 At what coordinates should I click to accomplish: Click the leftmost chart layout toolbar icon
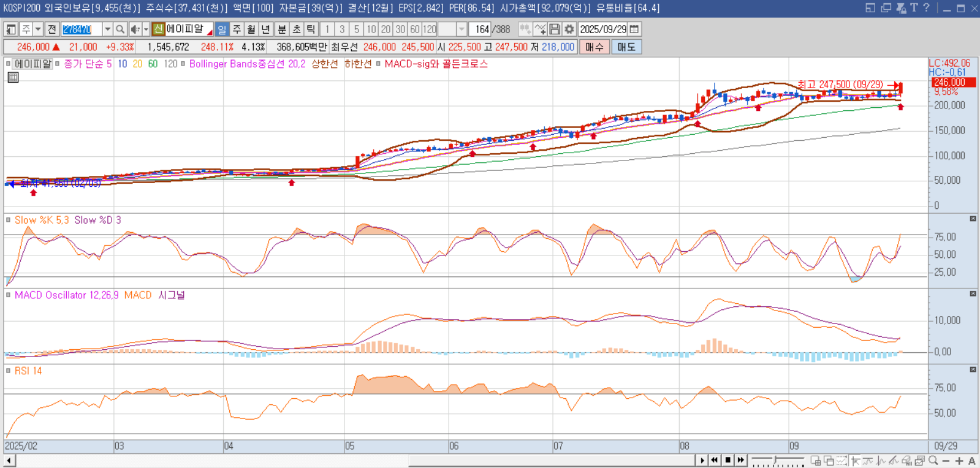pyautogui.click(x=10, y=29)
